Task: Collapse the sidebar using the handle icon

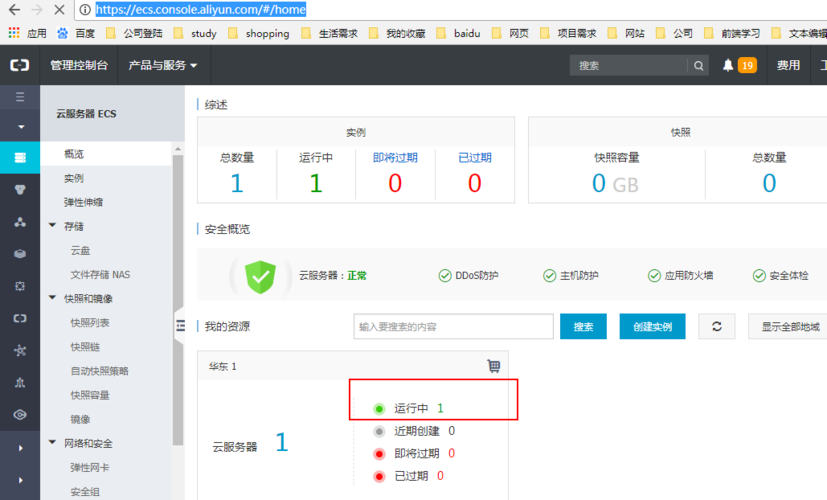Action: [180, 326]
